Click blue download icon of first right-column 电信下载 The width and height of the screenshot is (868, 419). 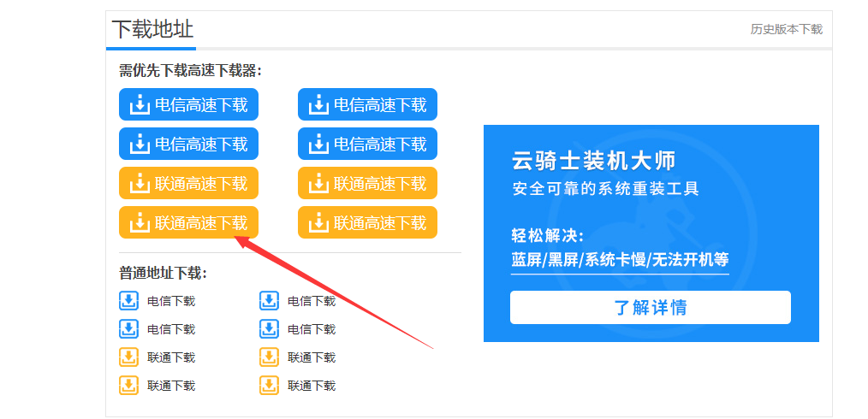click(269, 301)
